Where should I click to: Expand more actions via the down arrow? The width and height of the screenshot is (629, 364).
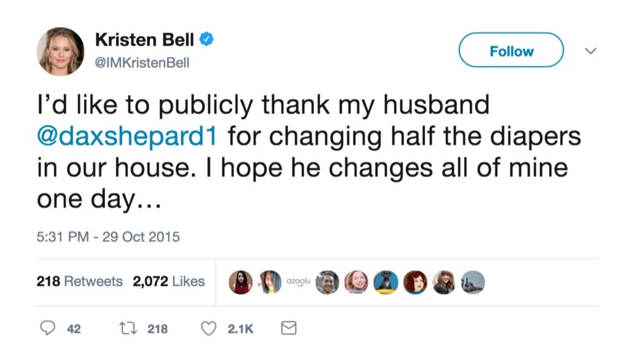click(x=590, y=50)
